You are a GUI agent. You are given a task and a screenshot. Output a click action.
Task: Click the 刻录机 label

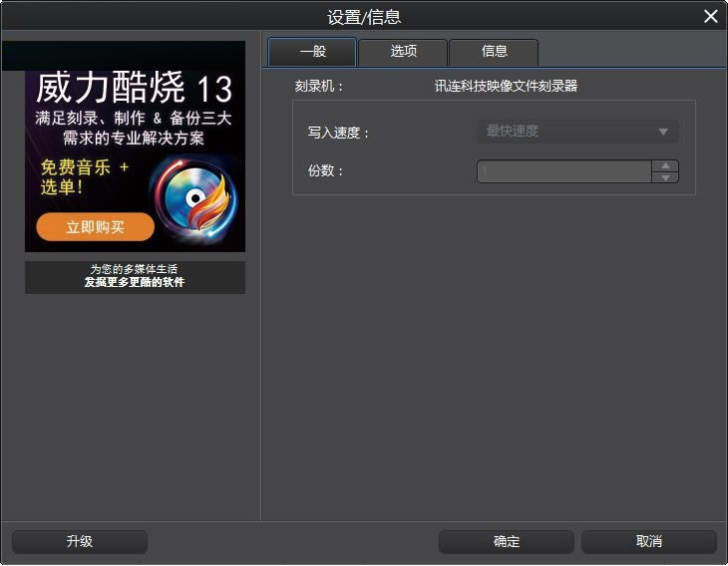pyautogui.click(x=318, y=87)
